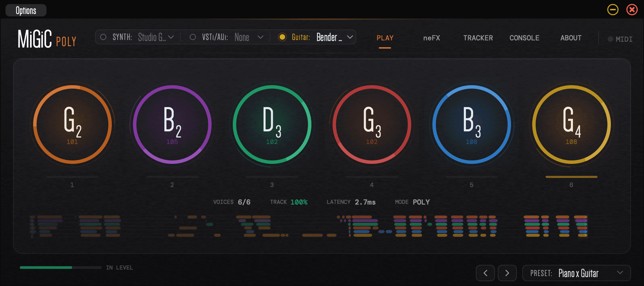This screenshot has width=644, height=286.
Task: Click the yellow minimize icon
Action: coord(613,10)
